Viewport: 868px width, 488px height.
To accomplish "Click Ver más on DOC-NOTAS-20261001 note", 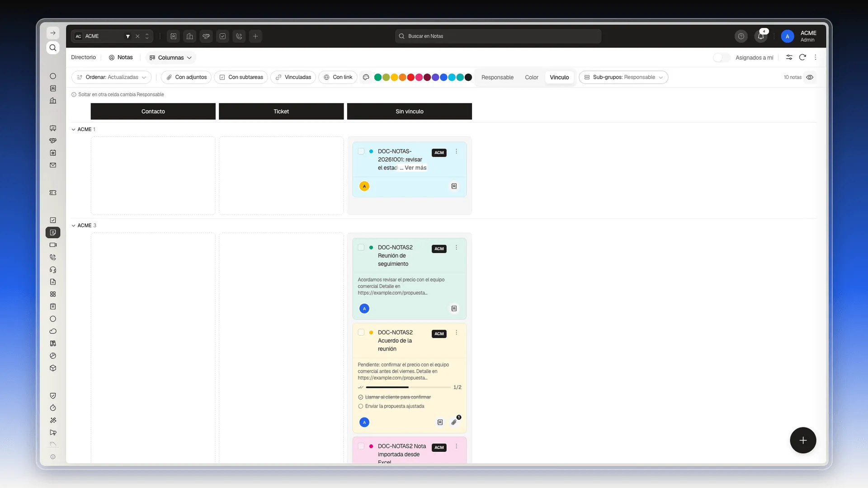I will pyautogui.click(x=415, y=168).
